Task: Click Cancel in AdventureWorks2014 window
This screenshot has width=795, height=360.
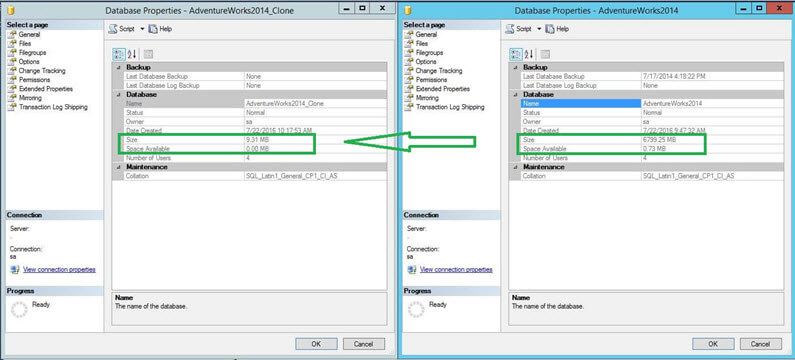Action: tap(761, 344)
